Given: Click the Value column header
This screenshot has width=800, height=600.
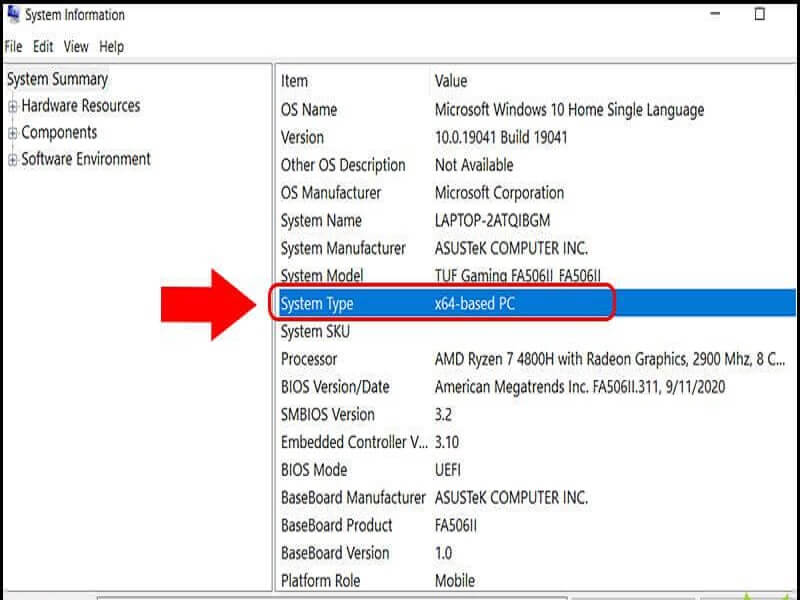Looking at the screenshot, I should pyautogui.click(x=450, y=82).
